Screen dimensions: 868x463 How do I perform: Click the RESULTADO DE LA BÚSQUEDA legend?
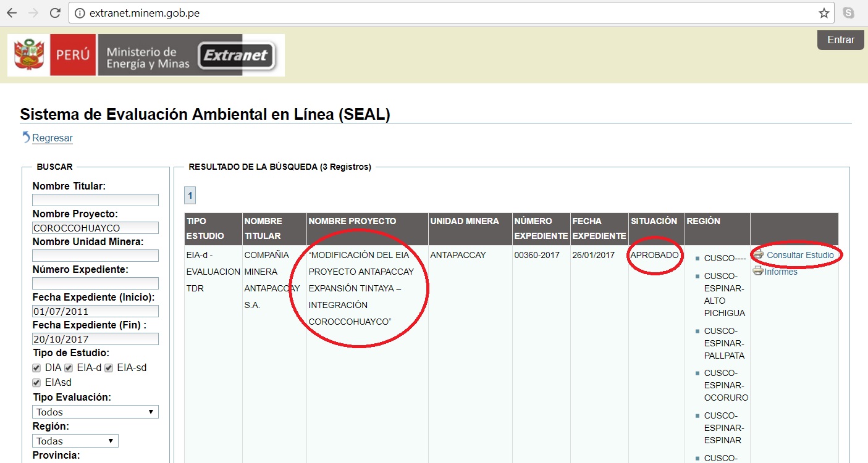280,167
